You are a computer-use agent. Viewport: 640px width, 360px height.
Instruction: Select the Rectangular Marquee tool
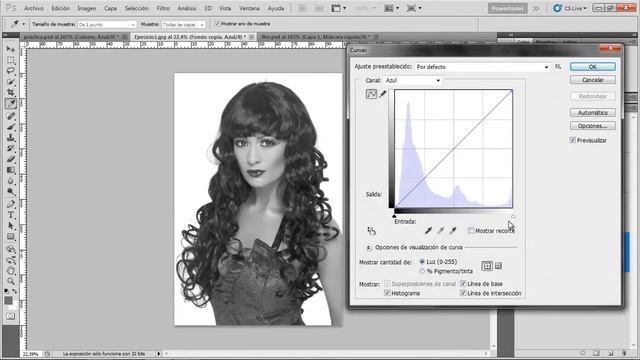(x=11, y=60)
